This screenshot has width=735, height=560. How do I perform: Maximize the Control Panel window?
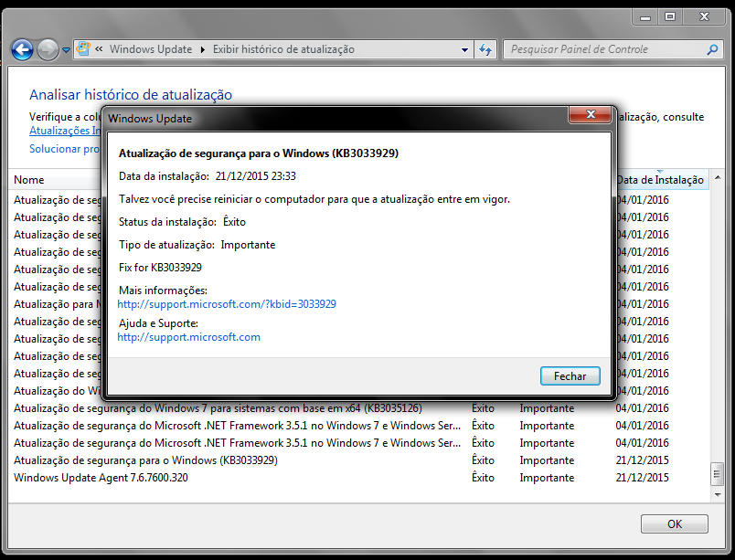pos(670,16)
